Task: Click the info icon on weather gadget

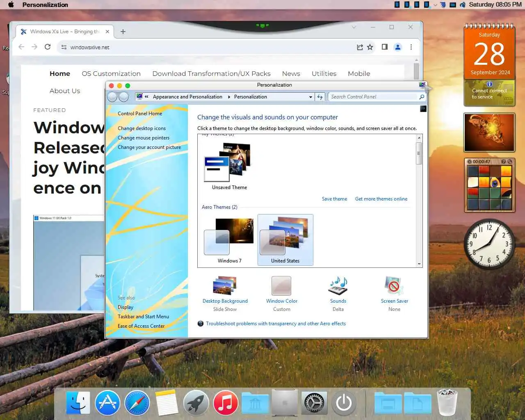Action: pyautogui.click(x=489, y=84)
